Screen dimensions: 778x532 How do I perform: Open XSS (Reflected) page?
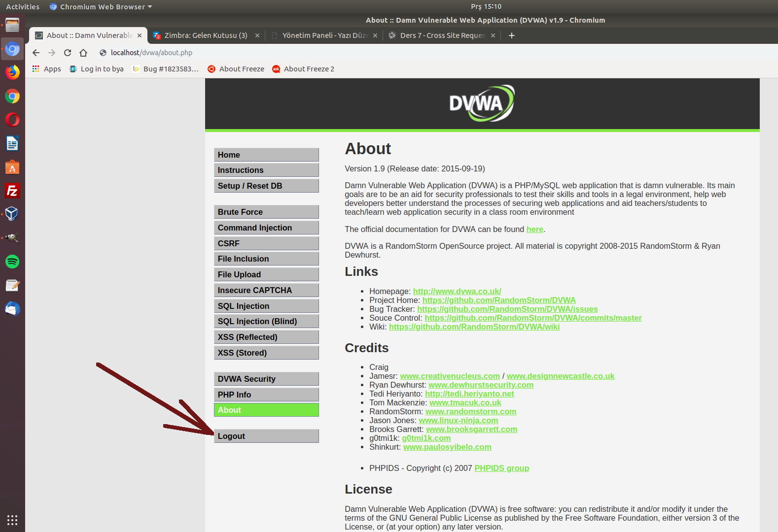click(266, 337)
